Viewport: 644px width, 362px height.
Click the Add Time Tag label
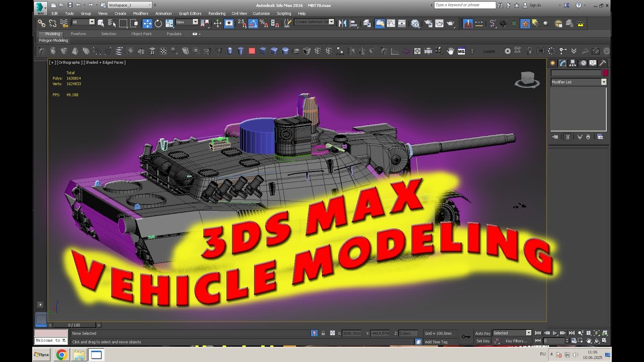click(436, 342)
